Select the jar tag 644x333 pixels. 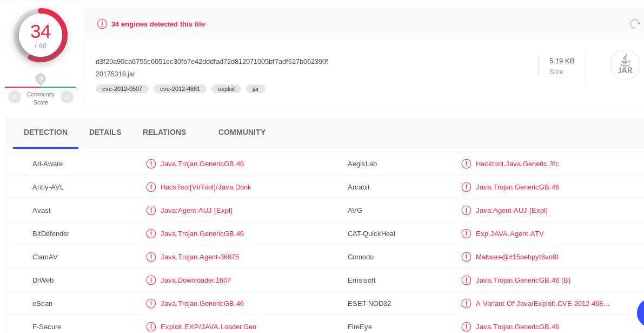[255, 89]
